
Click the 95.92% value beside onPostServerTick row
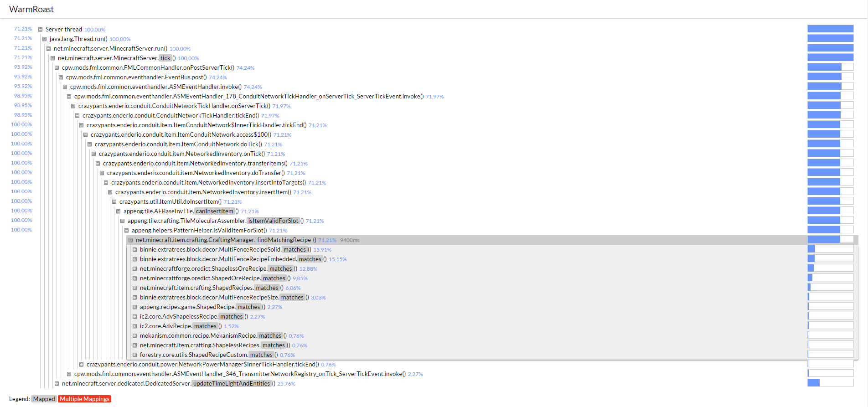[x=23, y=67]
